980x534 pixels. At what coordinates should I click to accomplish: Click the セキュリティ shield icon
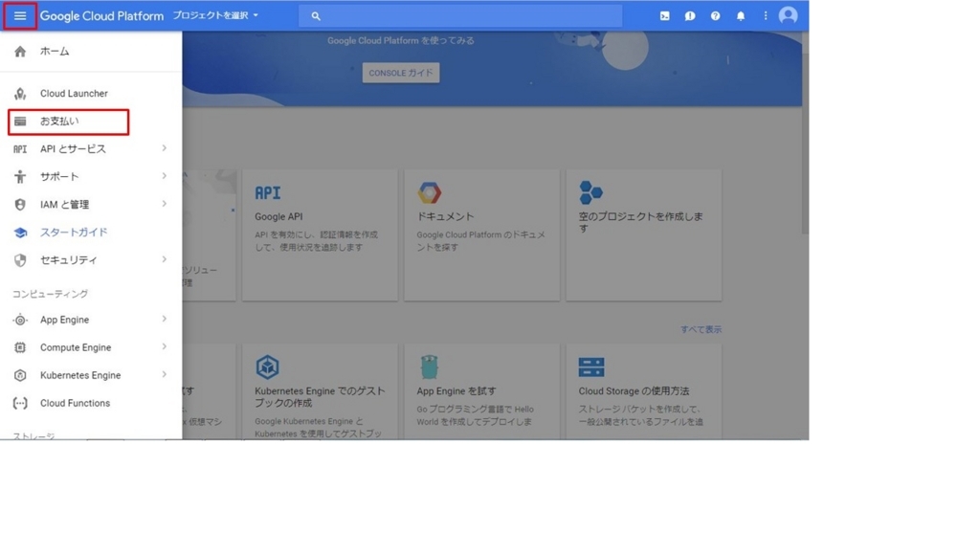point(20,260)
